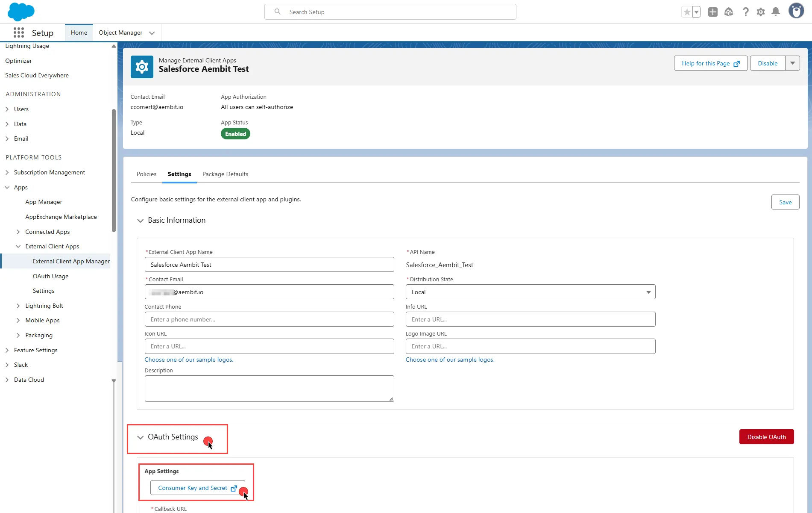Click the Save button
The image size is (812, 513).
[785, 202]
